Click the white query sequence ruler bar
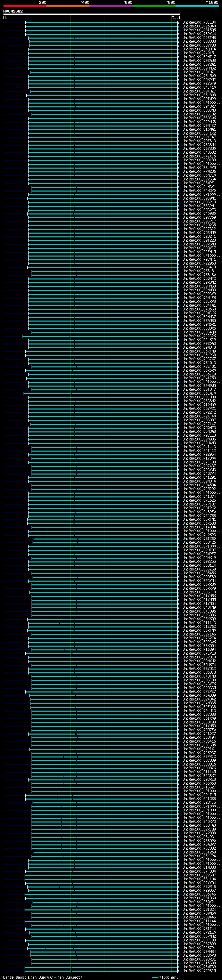This screenshot has height=980, width=222. coord(92,14)
